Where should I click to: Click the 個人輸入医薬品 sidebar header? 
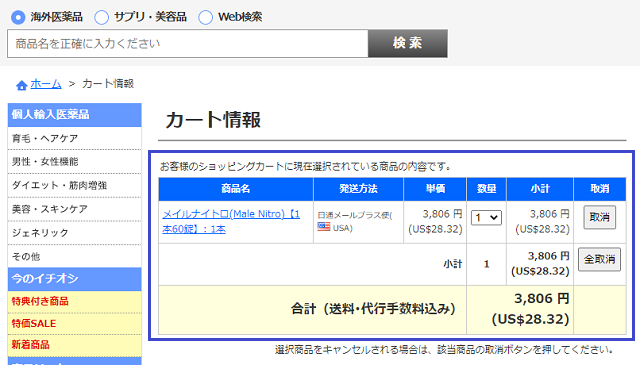coord(75,115)
